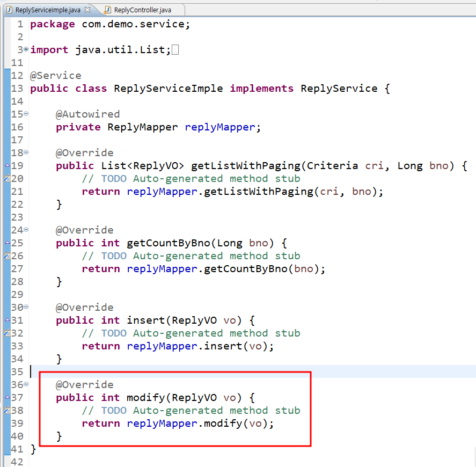Click the collapsed imports placeholder box
This screenshot has width=476, height=467.
click(175, 50)
